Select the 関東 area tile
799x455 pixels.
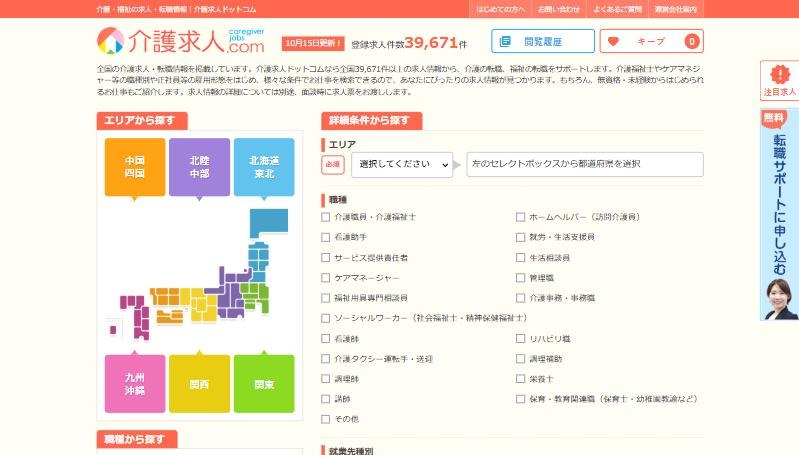coord(264,384)
